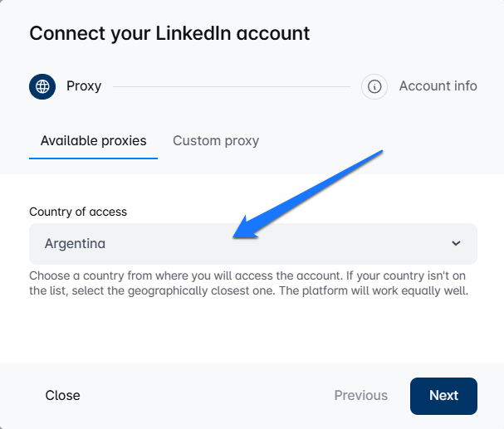Jump to the Account info step label
The height and width of the screenshot is (429, 504).
click(438, 86)
